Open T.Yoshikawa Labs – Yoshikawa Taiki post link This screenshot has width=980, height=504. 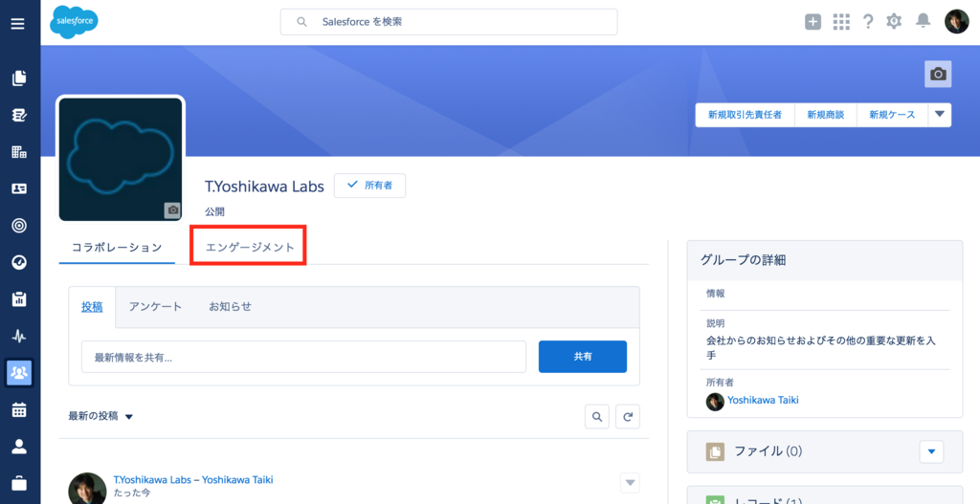click(x=193, y=480)
